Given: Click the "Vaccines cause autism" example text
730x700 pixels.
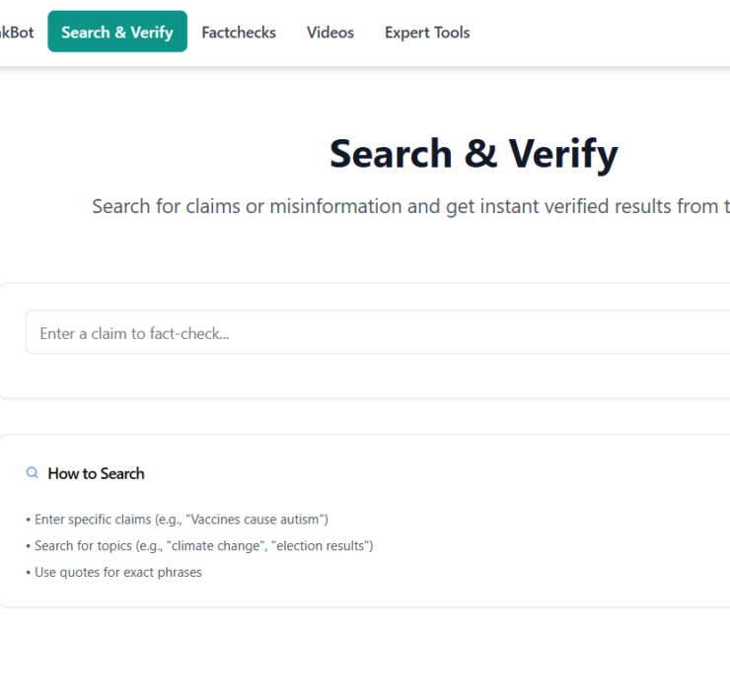Looking at the screenshot, I should 256,519.
